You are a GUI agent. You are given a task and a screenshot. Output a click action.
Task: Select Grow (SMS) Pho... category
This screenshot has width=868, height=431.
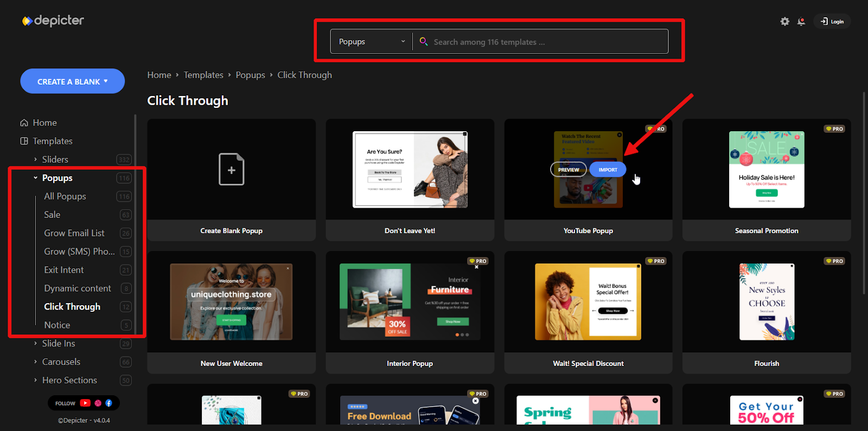79,252
